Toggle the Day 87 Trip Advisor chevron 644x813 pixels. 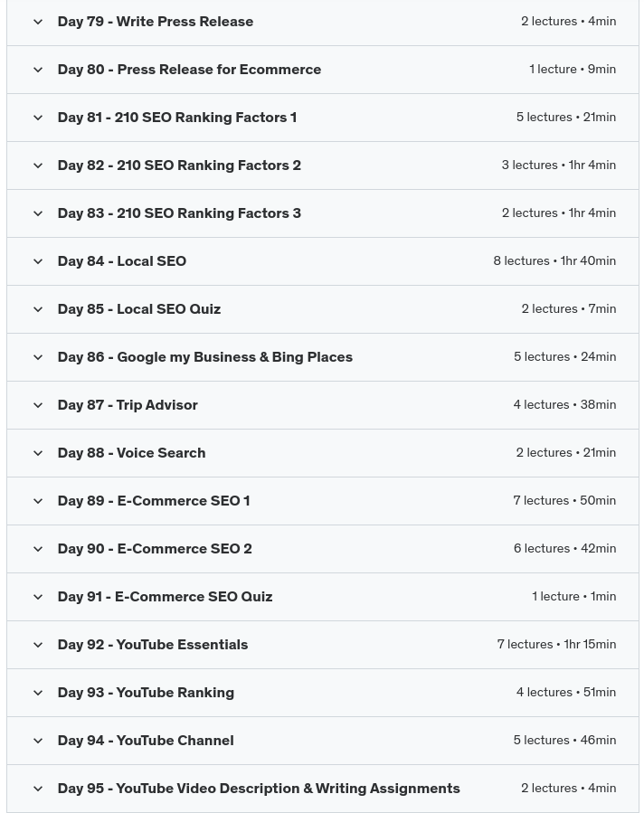[38, 405]
